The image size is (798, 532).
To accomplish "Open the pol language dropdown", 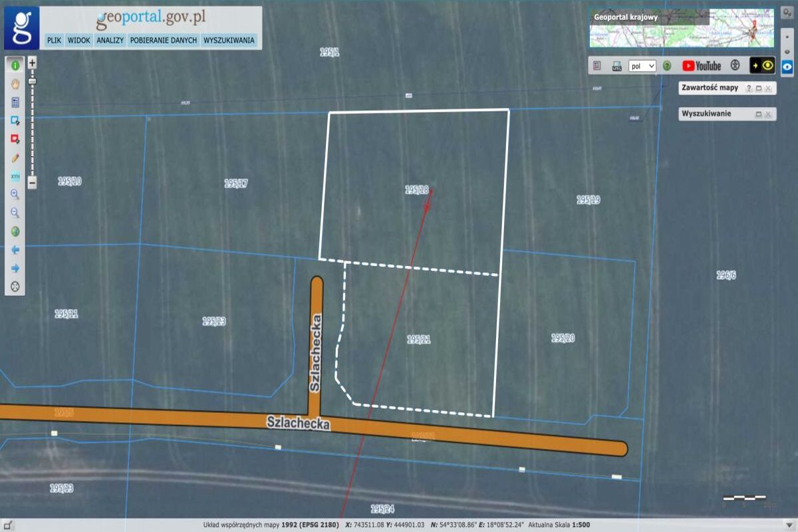I will 642,66.
